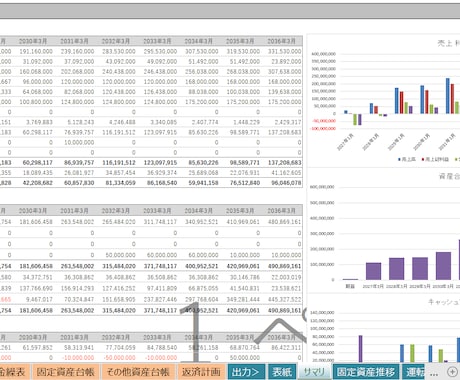Select bold cell with value 96,046,078
Screen dimensions: 460x380
[286, 183]
